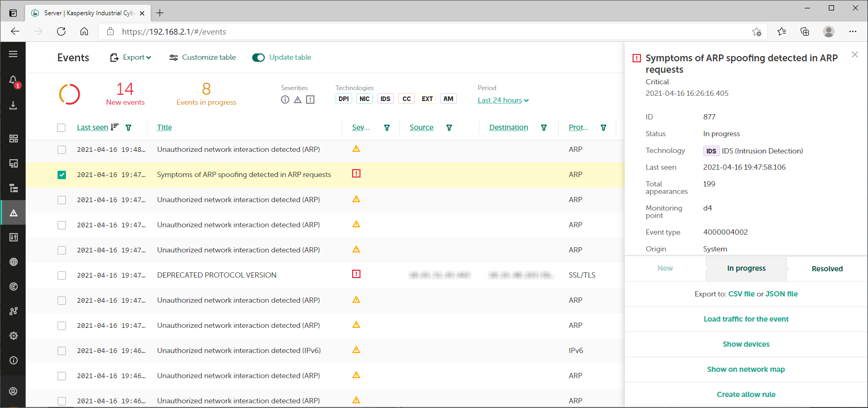This screenshot has width=868, height=408.
Task: Open filter for Source column
Action: (x=449, y=128)
